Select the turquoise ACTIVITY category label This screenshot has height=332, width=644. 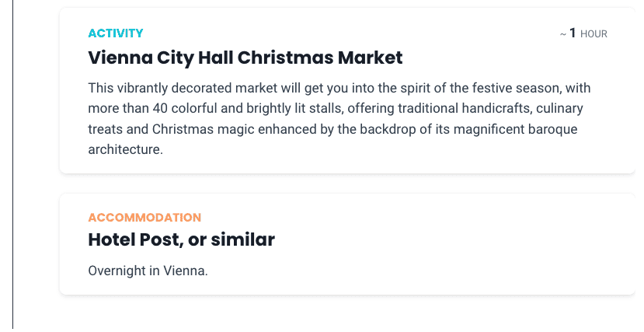click(116, 33)
